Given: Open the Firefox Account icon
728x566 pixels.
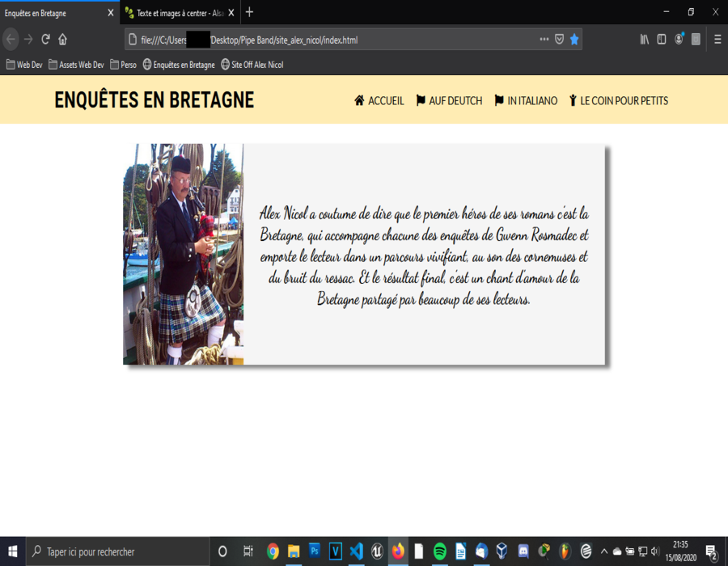Looking at the screenshot, I should pyautogui.click(x=679, y=40).
